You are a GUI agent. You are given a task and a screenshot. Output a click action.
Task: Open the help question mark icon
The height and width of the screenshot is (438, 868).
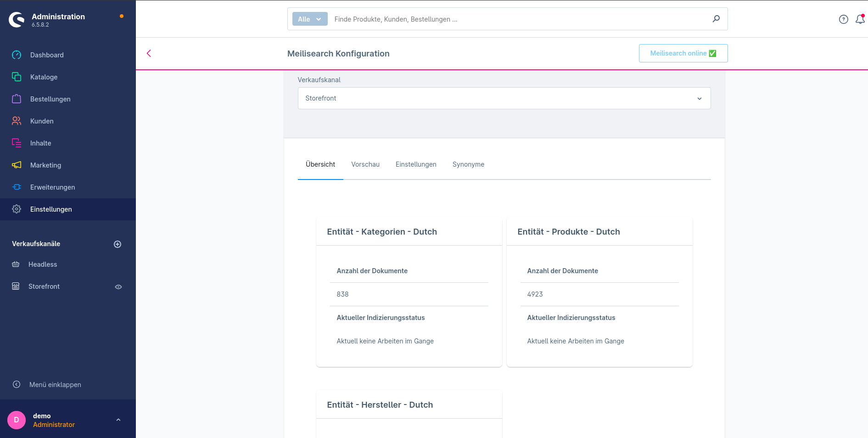(844, 19)
